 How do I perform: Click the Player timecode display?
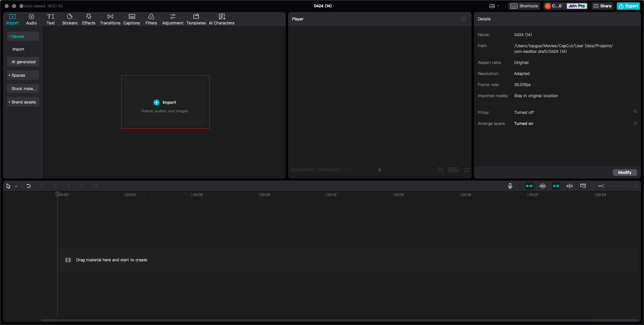tap(315, 170)
